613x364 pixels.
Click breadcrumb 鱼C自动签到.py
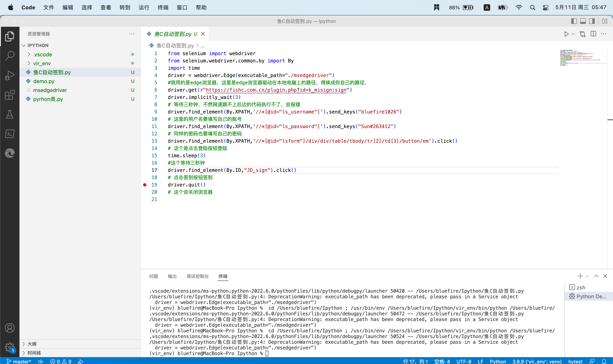(x=175, y=45)
